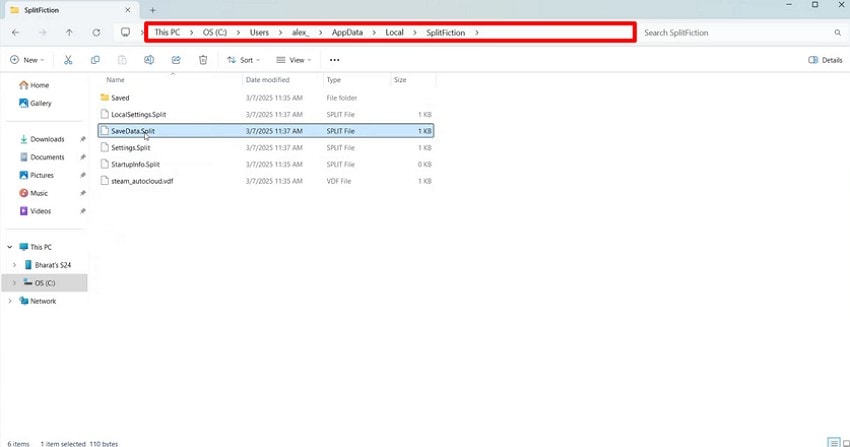Image resolution: width=850 pixels, height=447 pixels.
Task: Click the Paste clipboard icon
Action: pyautogui.click(x=122, y=60)
